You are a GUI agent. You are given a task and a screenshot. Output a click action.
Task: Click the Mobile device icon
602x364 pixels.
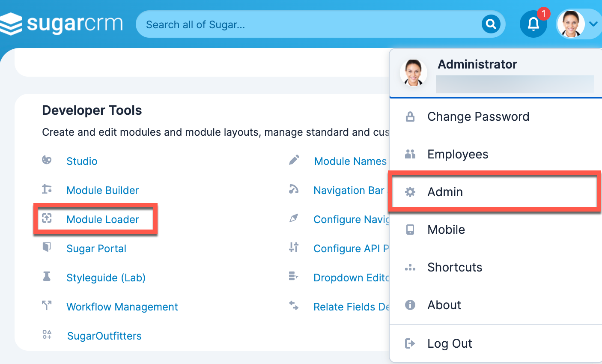point(410,230)
